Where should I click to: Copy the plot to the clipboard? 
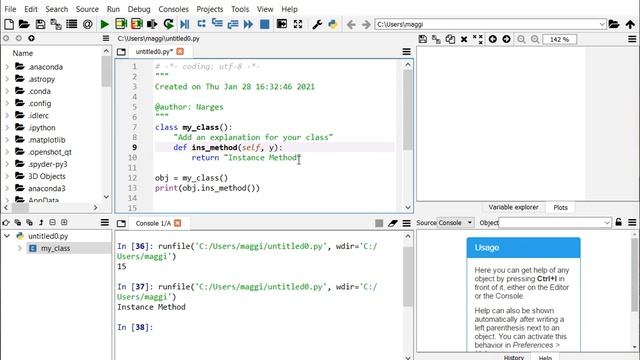(450, 39)
